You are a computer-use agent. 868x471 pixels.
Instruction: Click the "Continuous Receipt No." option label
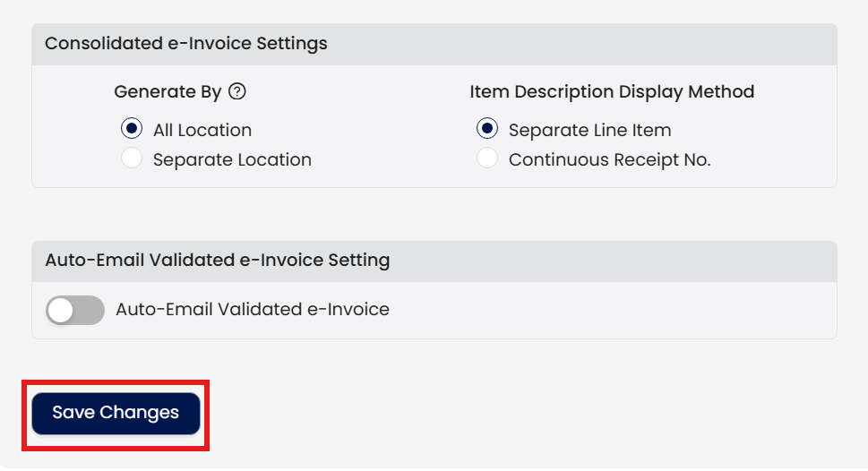coord(609,160)
